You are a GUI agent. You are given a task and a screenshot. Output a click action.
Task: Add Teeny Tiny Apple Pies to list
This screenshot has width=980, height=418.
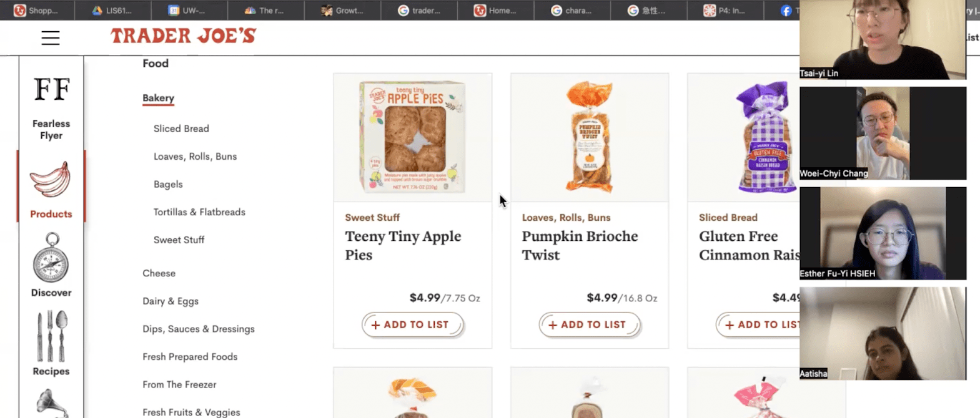pos(412,325)
